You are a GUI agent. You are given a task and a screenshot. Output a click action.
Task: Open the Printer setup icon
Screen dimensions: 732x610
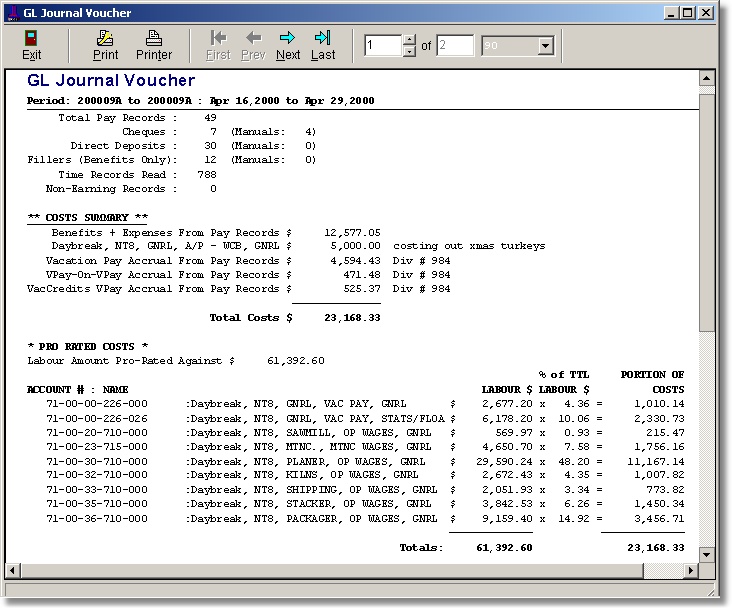click(154, 38)
